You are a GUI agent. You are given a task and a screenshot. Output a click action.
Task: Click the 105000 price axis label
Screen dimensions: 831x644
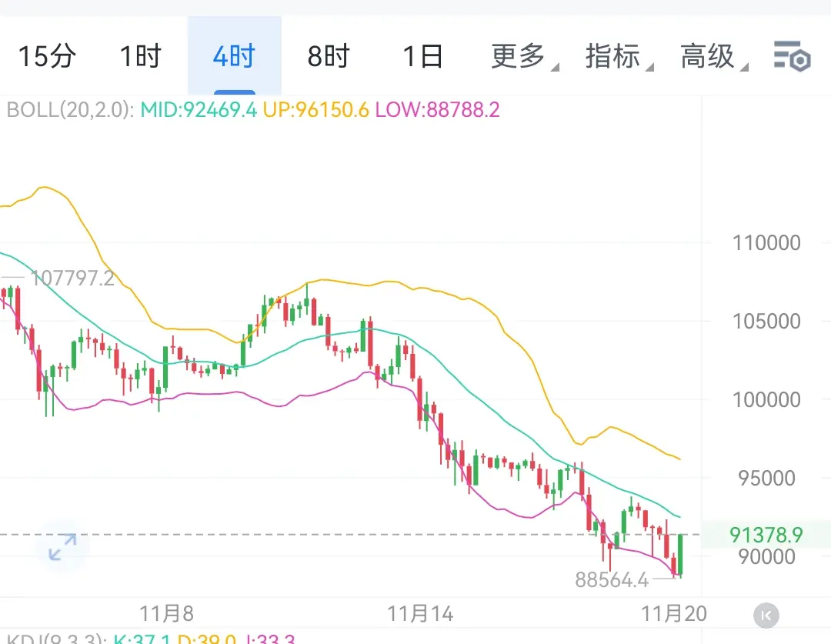[x=766, y=321]
